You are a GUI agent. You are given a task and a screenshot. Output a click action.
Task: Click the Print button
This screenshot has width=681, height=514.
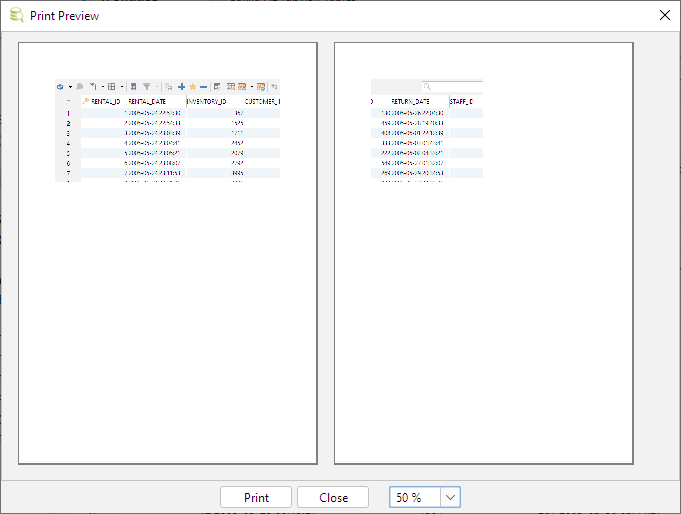256,497
